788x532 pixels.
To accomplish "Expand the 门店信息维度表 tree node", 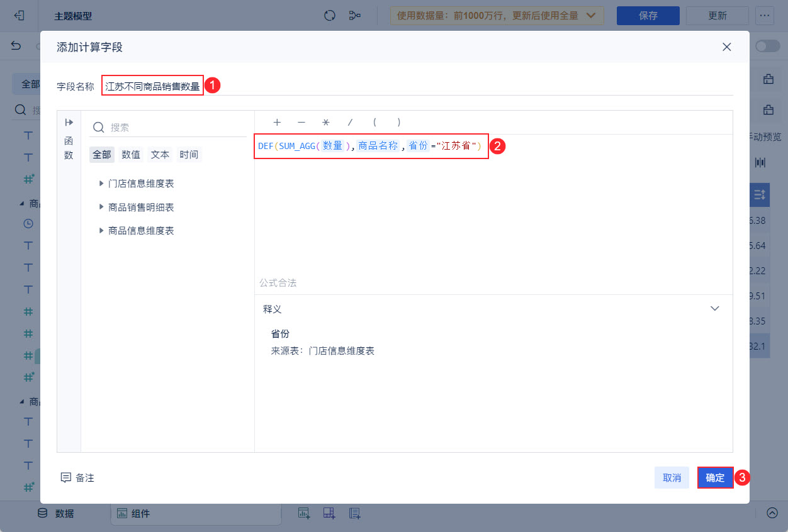I will [101, 184].
